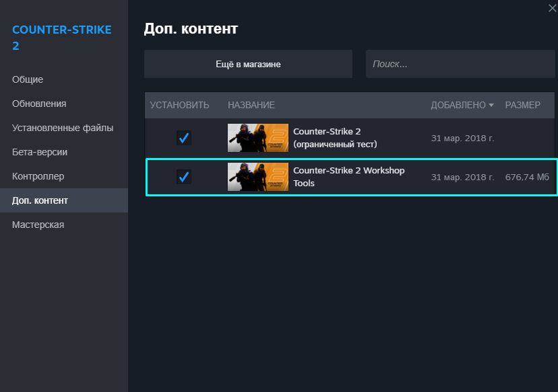
Task: Sort by ДОБАВЛЕНО column arrow
Action: [491, 105]
